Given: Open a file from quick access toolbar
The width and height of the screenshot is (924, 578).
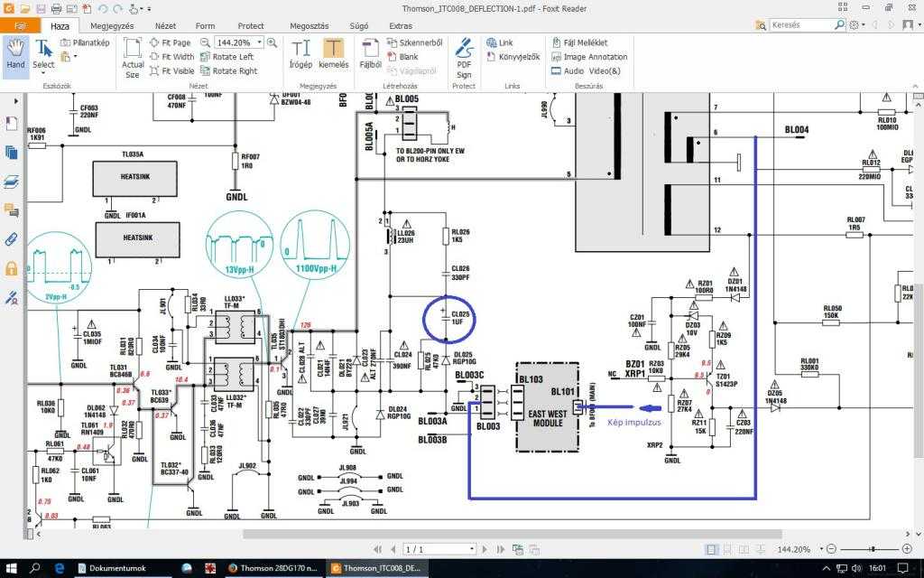Looking at the screenshot, I should click(x=24, y=9).
